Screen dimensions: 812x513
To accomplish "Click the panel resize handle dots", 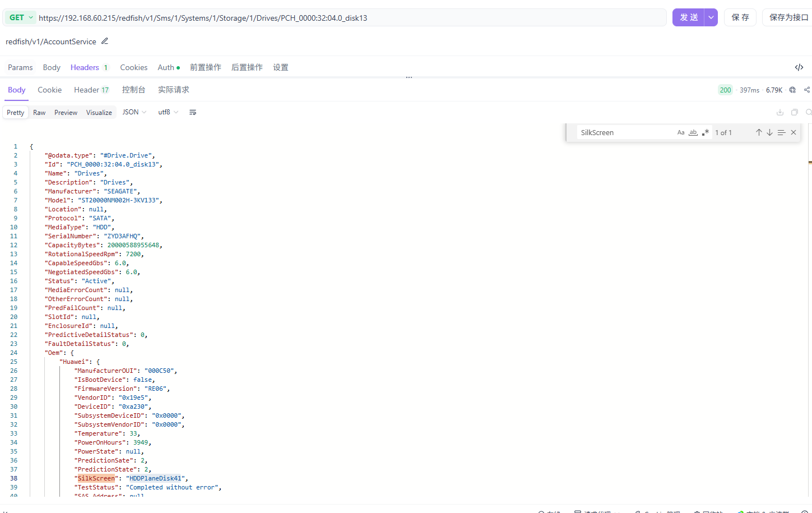I will (x=409, y=77).
